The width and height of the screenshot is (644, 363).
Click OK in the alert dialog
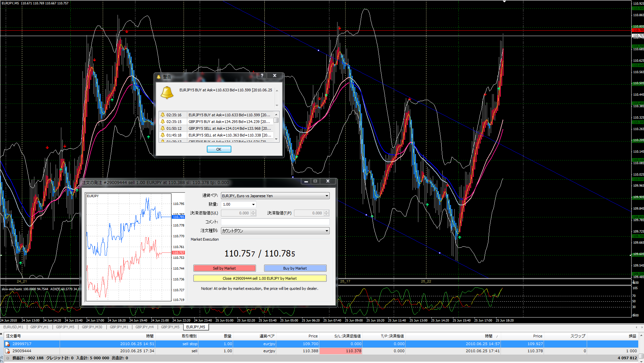[219, 149]
